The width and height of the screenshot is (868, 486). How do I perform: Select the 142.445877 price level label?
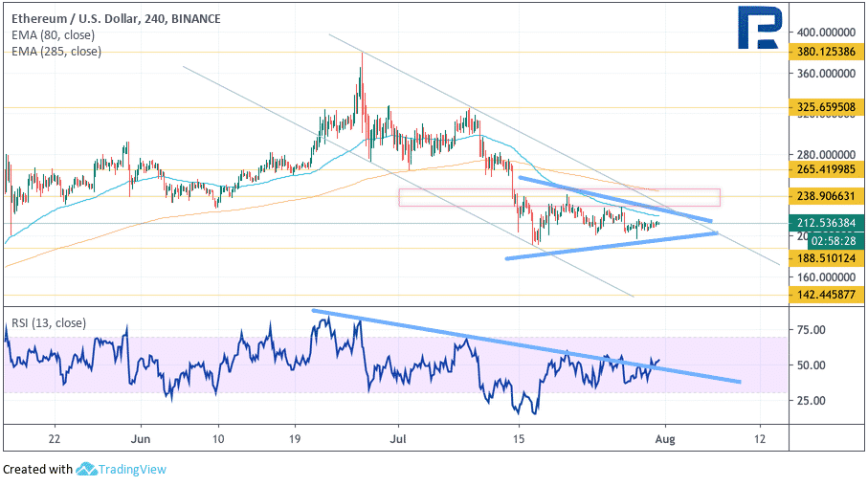point(825,295)
